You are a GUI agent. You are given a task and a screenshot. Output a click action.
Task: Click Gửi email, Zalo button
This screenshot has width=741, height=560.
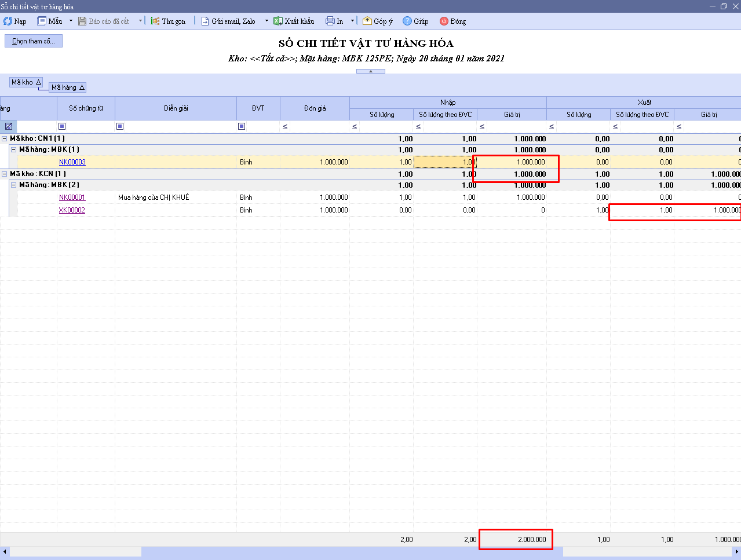click(228, 21)
